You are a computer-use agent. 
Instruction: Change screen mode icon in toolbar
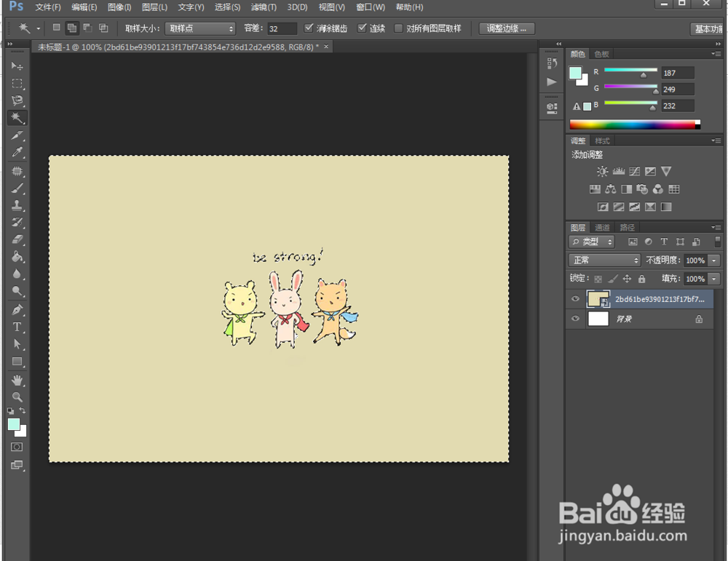17,465
